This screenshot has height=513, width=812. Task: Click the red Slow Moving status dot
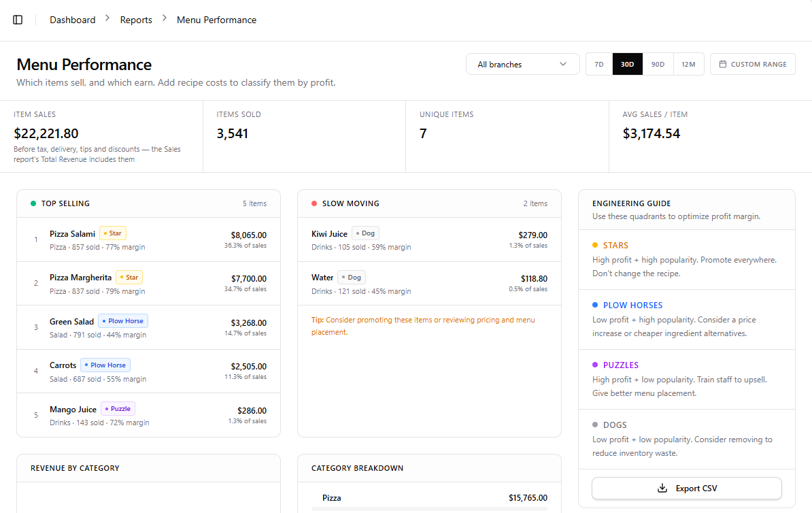tap(314, 203)
